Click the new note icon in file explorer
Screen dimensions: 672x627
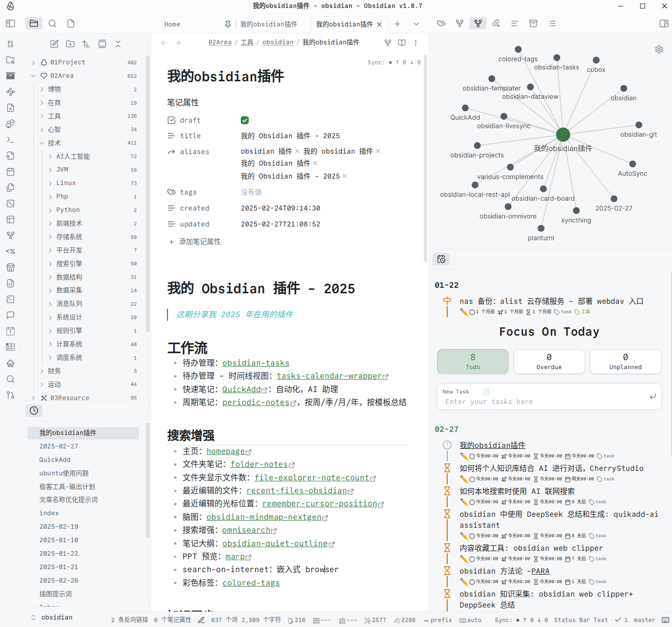54,44
